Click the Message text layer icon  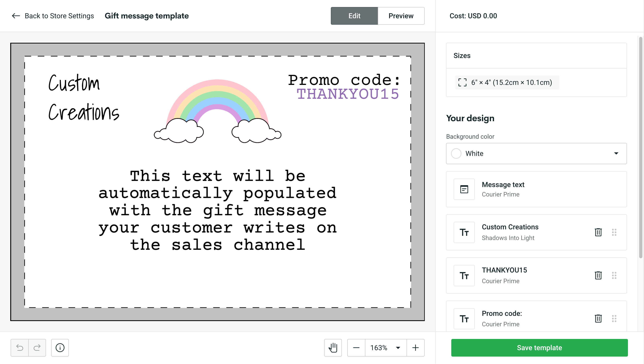pos(464,189)
